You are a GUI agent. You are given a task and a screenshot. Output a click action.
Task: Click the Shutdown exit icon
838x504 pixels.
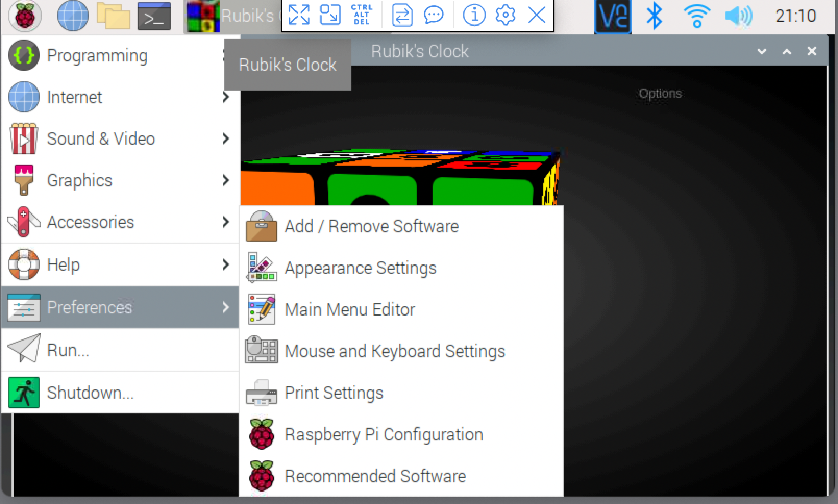[24, 393]
